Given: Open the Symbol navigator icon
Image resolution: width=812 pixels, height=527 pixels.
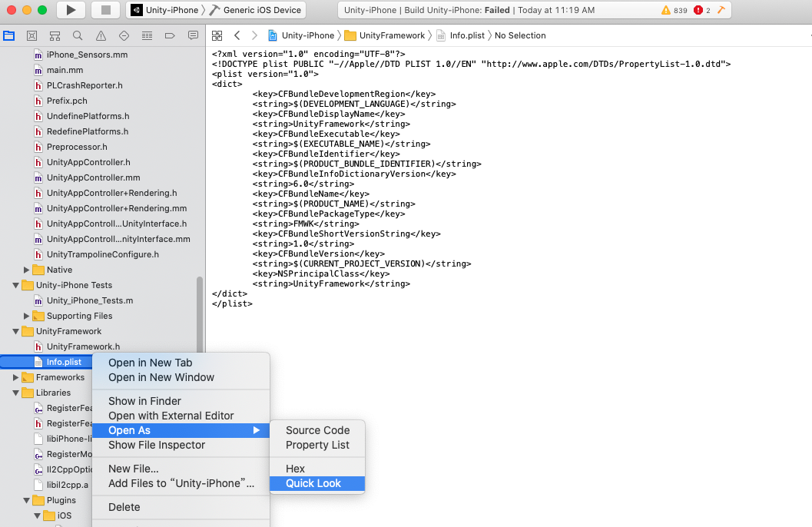Looking at the screenshot, I should pyautogui.click(x=55, y=35).
